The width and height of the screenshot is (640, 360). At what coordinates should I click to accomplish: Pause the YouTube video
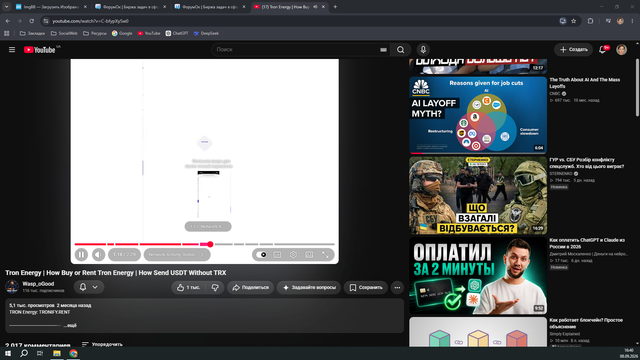point(81,255)
